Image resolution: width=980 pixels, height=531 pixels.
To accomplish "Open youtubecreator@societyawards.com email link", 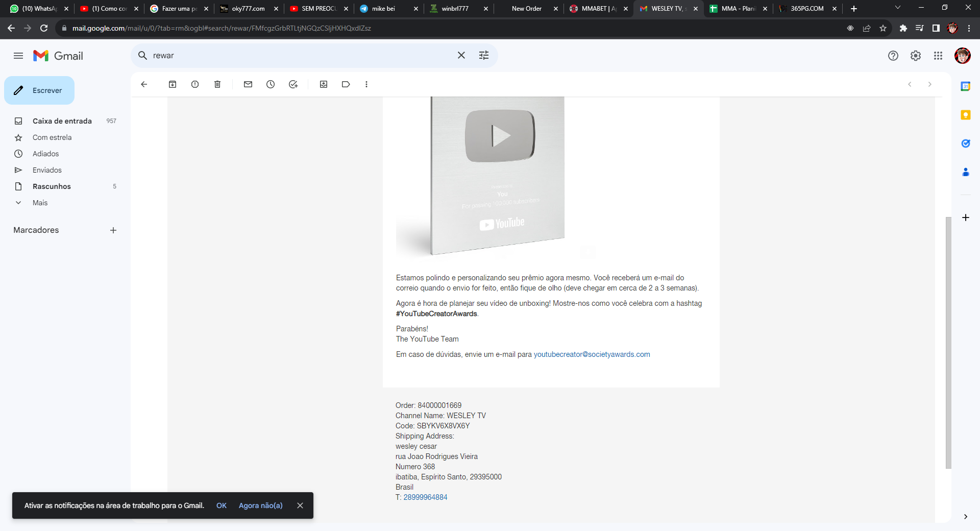I will 592,354.
